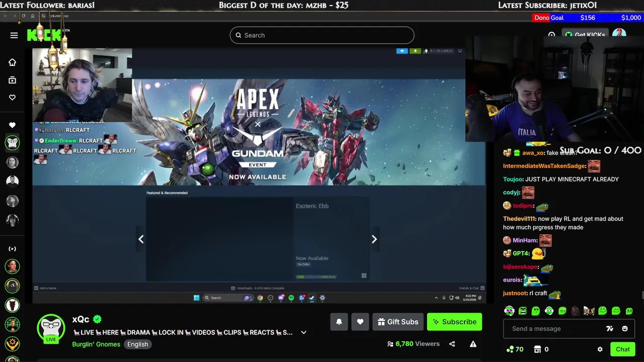
Task: Open the shop icon showing 0
Action: [541, 349]
